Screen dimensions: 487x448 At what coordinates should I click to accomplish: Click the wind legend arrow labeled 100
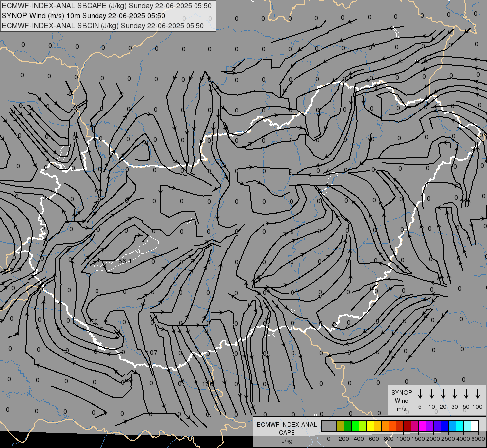pyautogui.click(x=478, y=393)
